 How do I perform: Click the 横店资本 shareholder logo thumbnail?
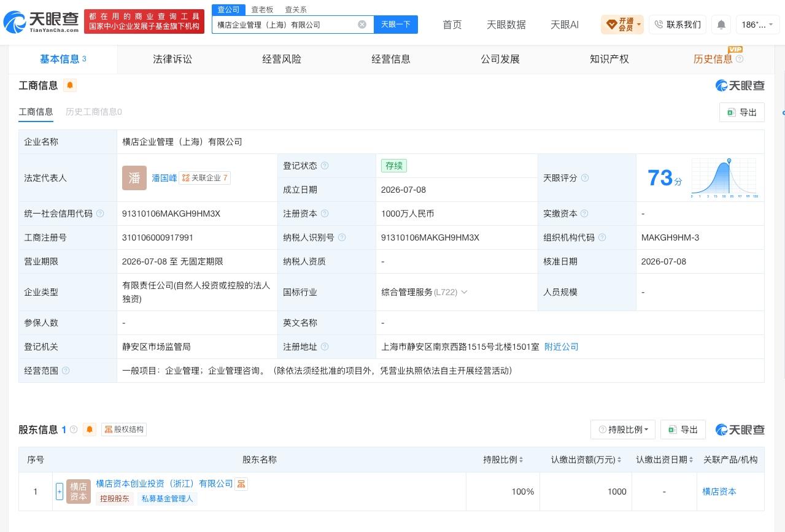[79, 492]
